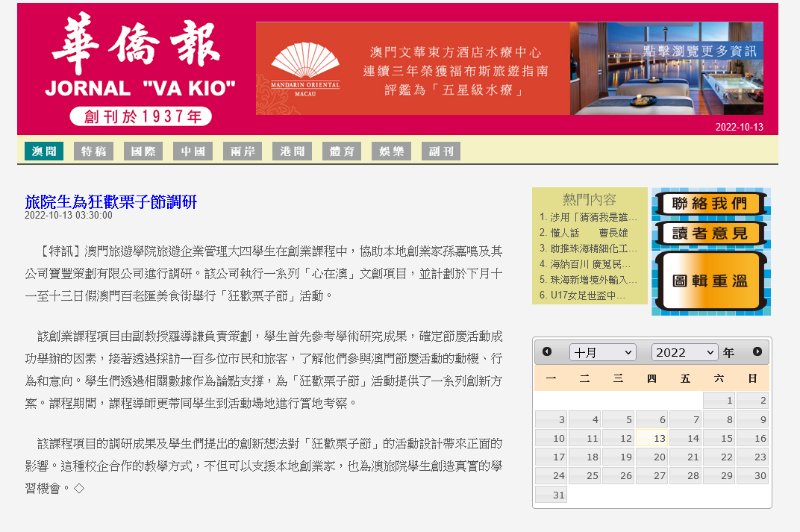
Task: Expand the 十月 month dropdown
Action: click(602, 352)
